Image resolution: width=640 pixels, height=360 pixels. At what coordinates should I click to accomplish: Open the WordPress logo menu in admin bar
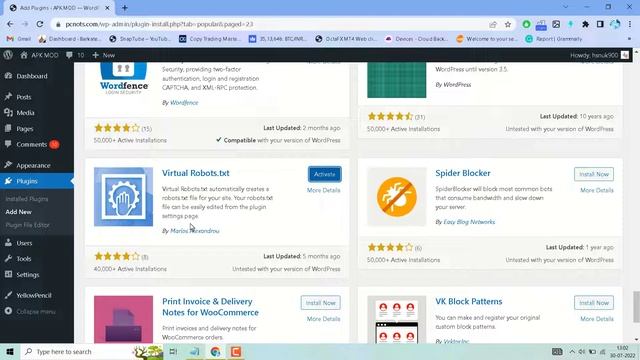pos(8,55)
